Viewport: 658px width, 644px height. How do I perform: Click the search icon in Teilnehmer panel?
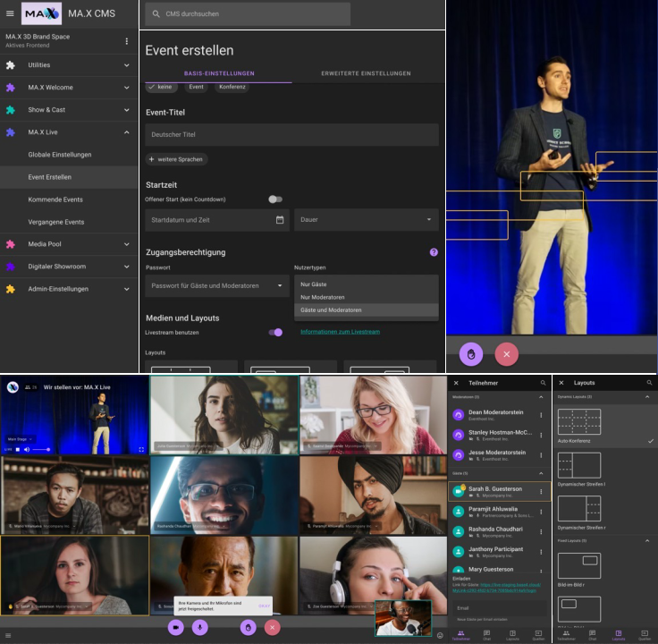point(543,383)
